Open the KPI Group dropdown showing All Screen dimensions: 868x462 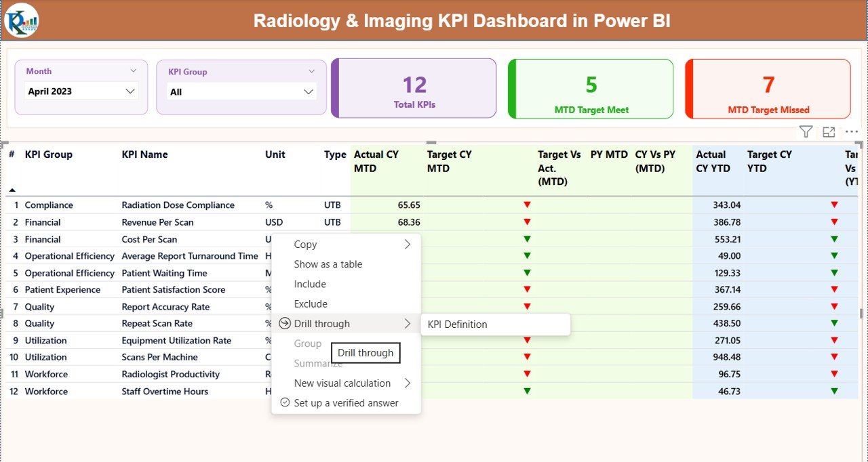tap(309, 91)
